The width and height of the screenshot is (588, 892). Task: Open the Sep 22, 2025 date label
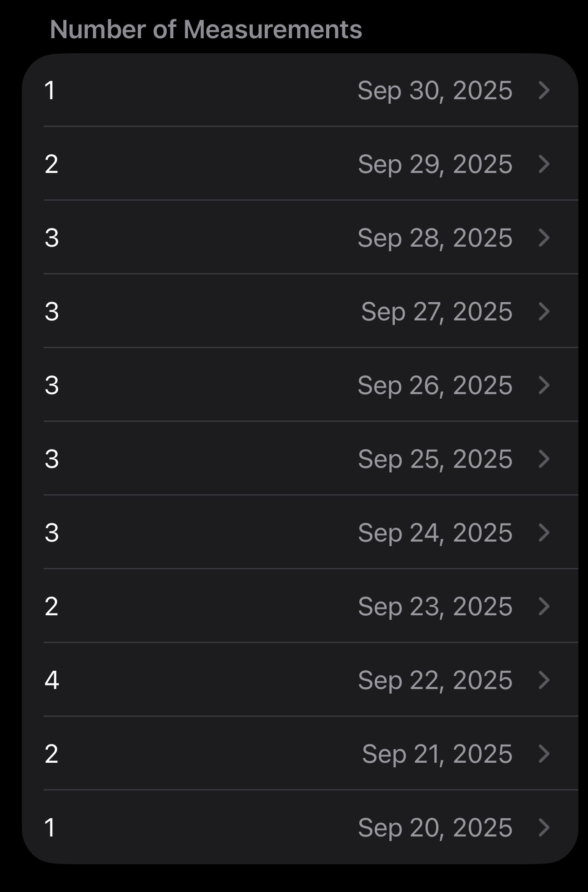pyautogui.click(x=435, y=680)
